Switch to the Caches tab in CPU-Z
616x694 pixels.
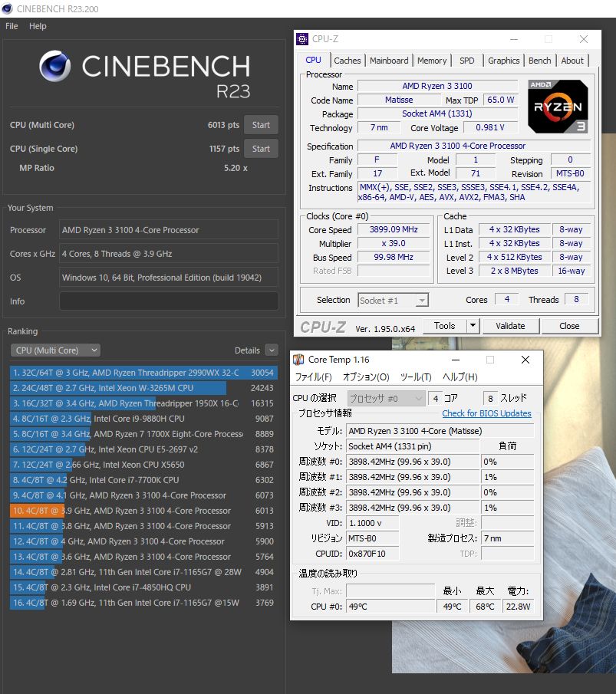click(348, 61)
